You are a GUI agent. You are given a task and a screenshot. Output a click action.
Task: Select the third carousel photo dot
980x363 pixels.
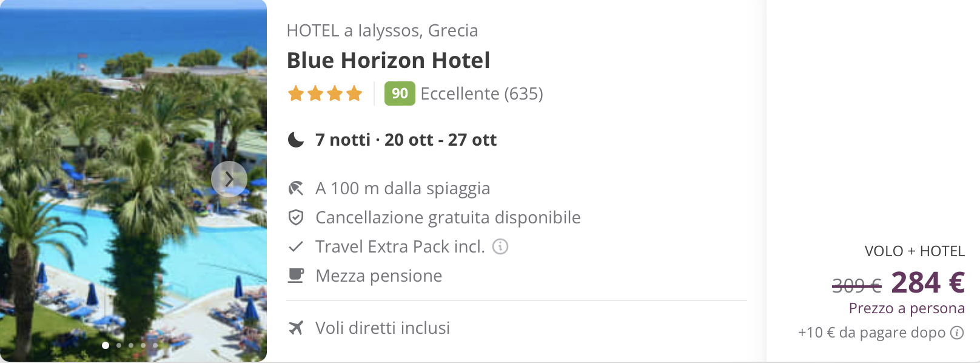(x=131, y=345)
